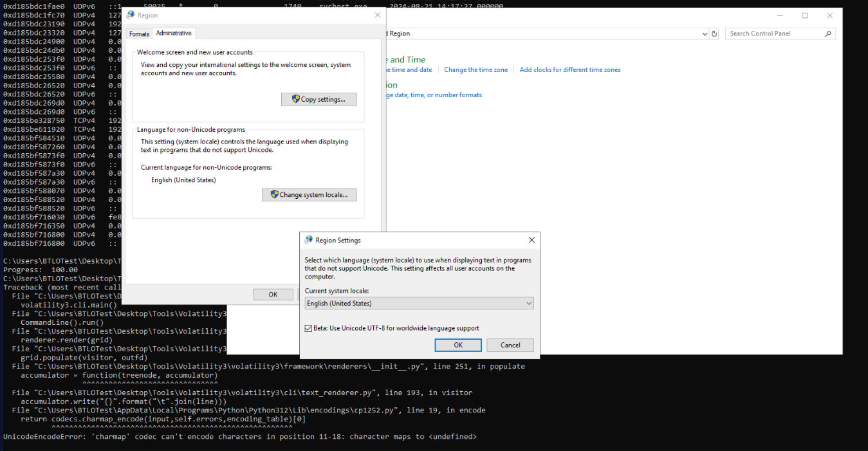Open the Change the time zone link

(476, 69)
